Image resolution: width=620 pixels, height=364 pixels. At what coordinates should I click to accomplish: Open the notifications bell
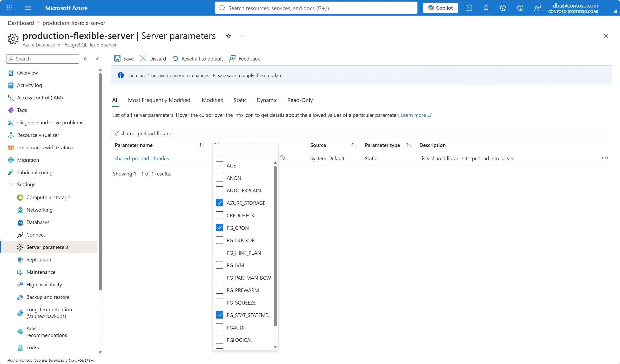pyautogui.click(x=486, y=8)
